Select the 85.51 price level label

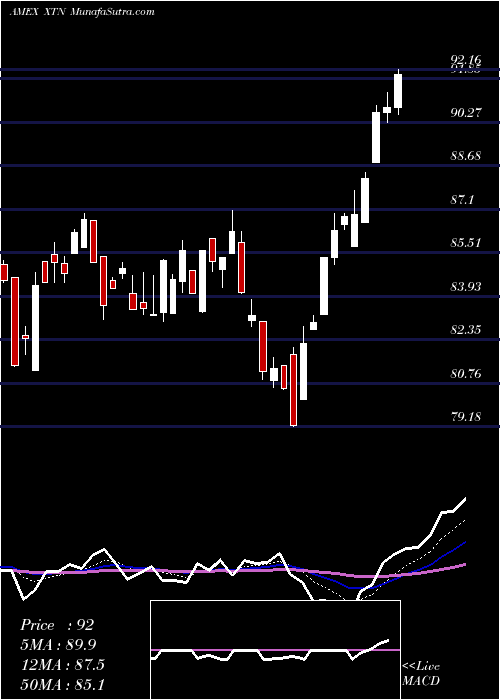point(466,243)
